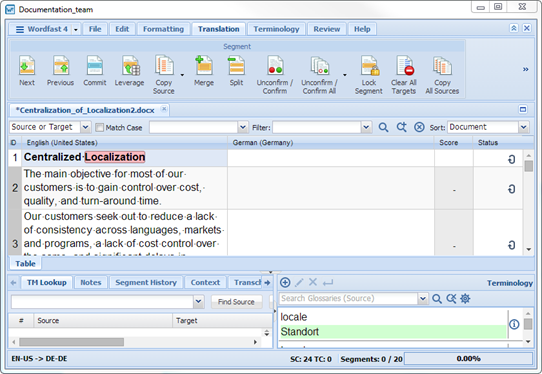Click the translation progress bar 0.00%
The height and width of the screenshot is (374, 542).
click(x=468, y=358)
